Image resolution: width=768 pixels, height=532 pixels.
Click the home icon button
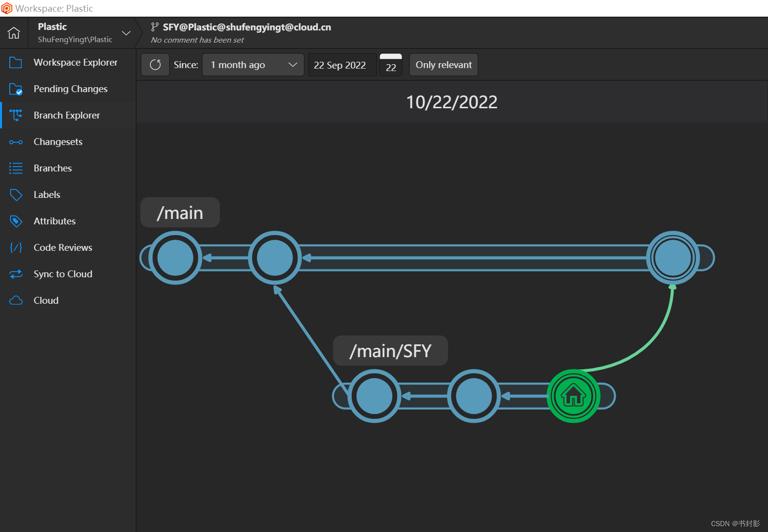[x=14, y=33]
